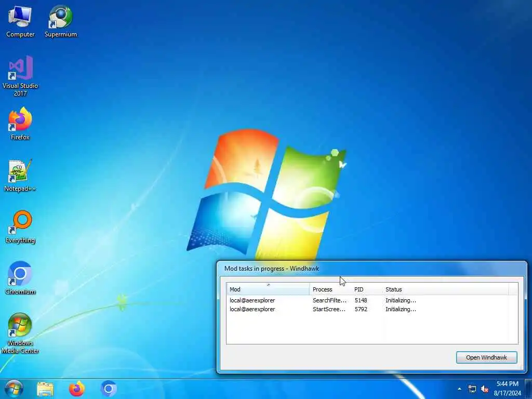The width and height of the screenshot is (532, 399).
Task: Show hidden tray icons arrow
Action: 459,389
